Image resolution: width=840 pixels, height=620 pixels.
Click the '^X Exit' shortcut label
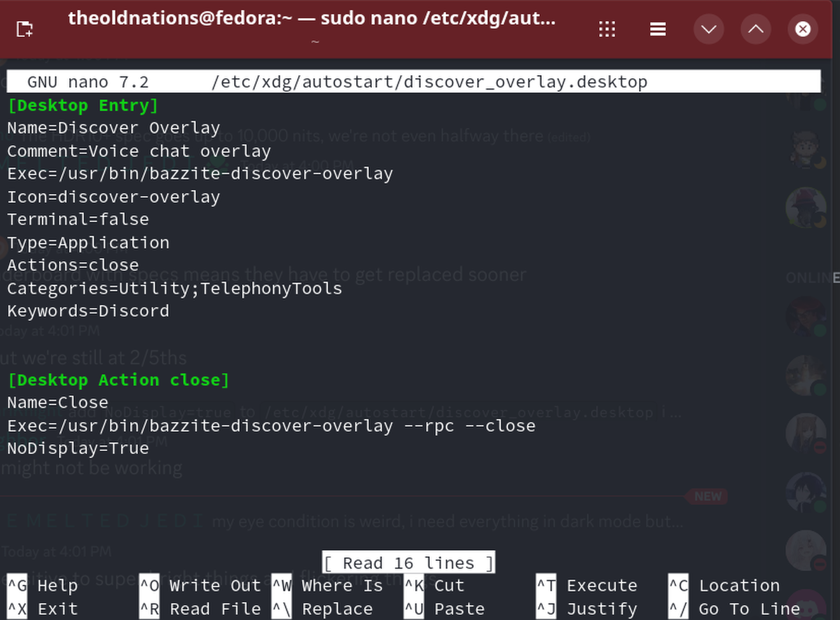coord(43,609)
